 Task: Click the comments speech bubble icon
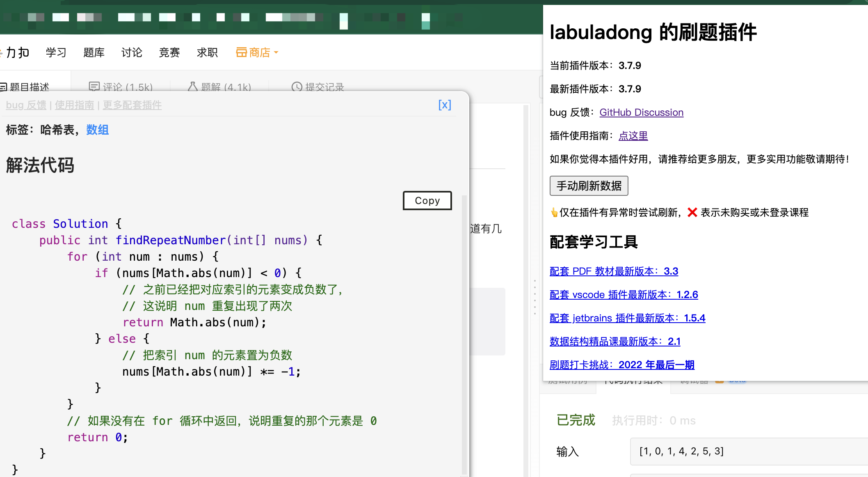[x=94, y=87]
